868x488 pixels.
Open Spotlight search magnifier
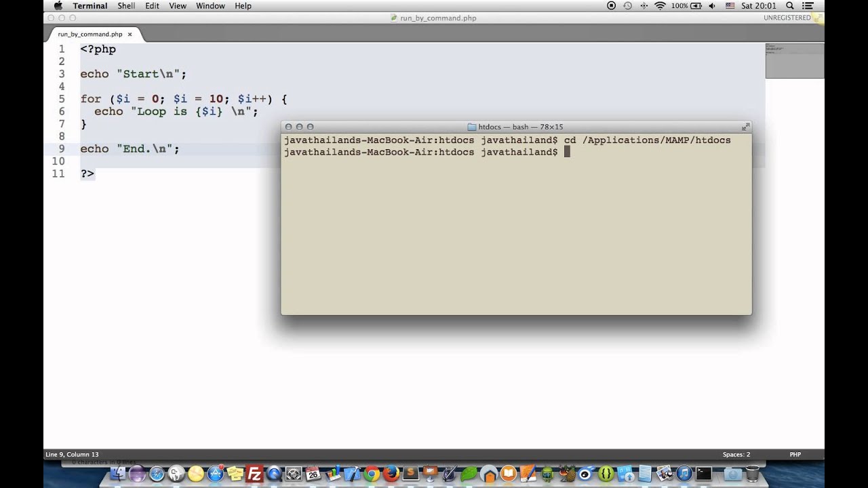789,5
